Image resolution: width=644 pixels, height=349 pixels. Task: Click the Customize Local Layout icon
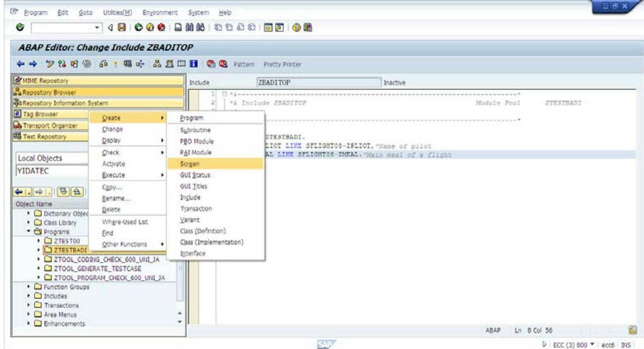(x=307, y=28)
